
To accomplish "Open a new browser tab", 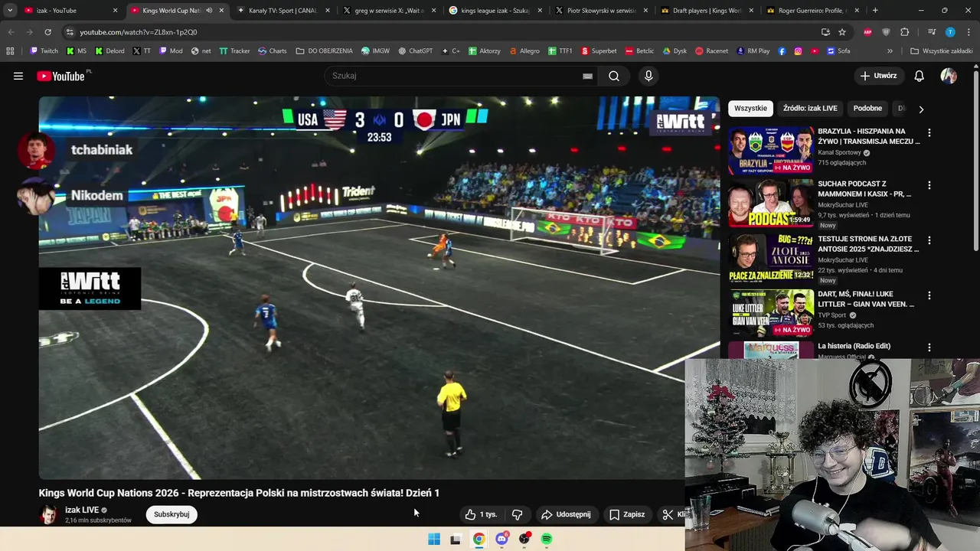I will click(875, 11).
